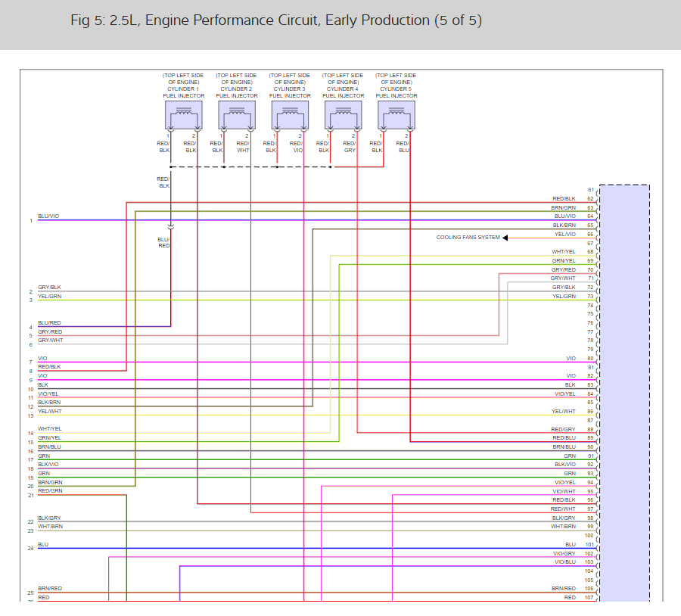Click the orange arrow beside Cooling Fans System
This screenshot has width=681, height=616.
[x=505, y=238]
